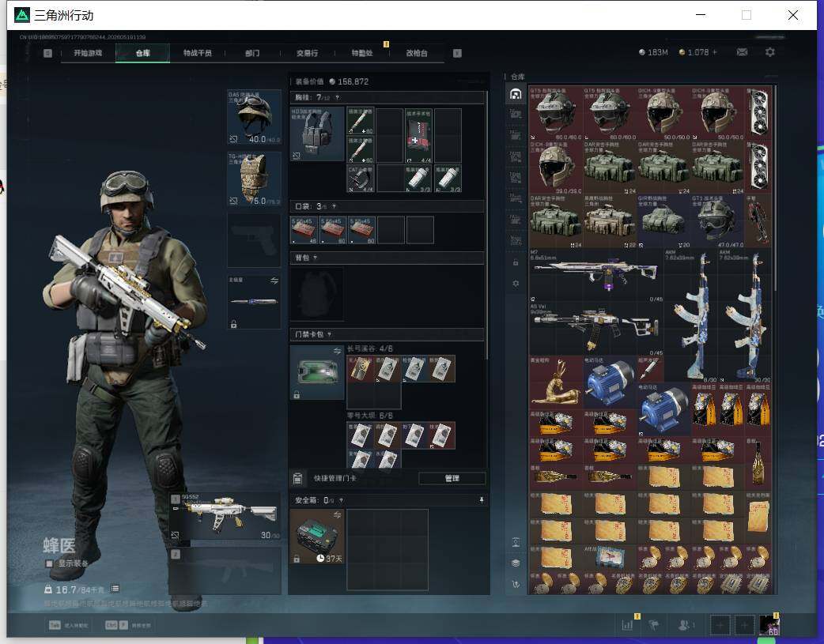Click the lock icon in stash sidebar
This screenshot has width=824, height=644.
coord(516,262)
